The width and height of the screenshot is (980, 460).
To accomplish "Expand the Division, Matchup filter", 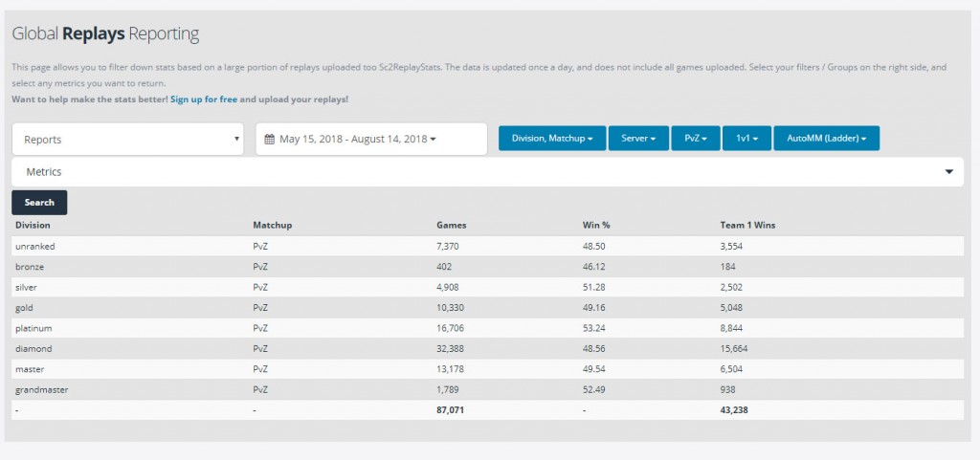I will click(x=549, y=139).
